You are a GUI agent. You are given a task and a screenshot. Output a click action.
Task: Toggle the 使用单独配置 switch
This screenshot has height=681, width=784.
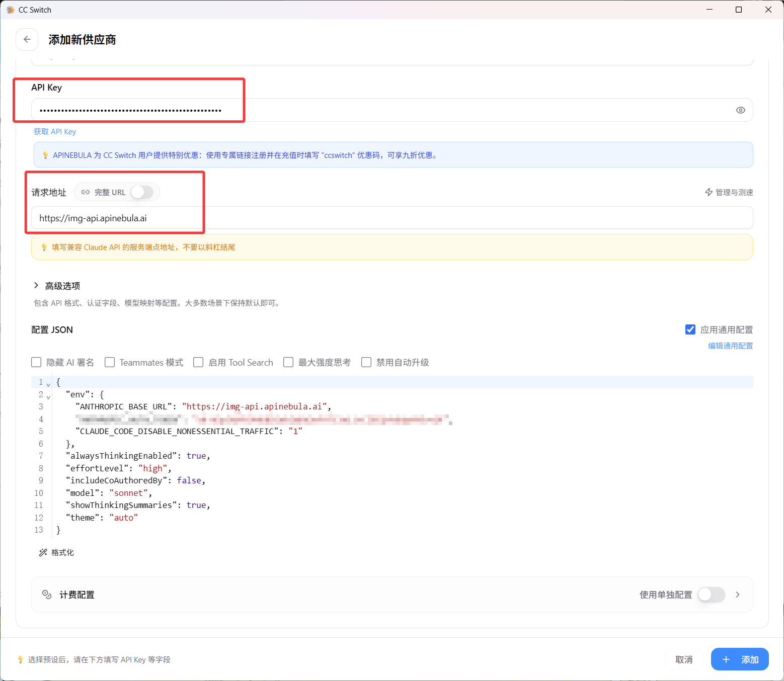pyautogui.click(x=711, y=594)
